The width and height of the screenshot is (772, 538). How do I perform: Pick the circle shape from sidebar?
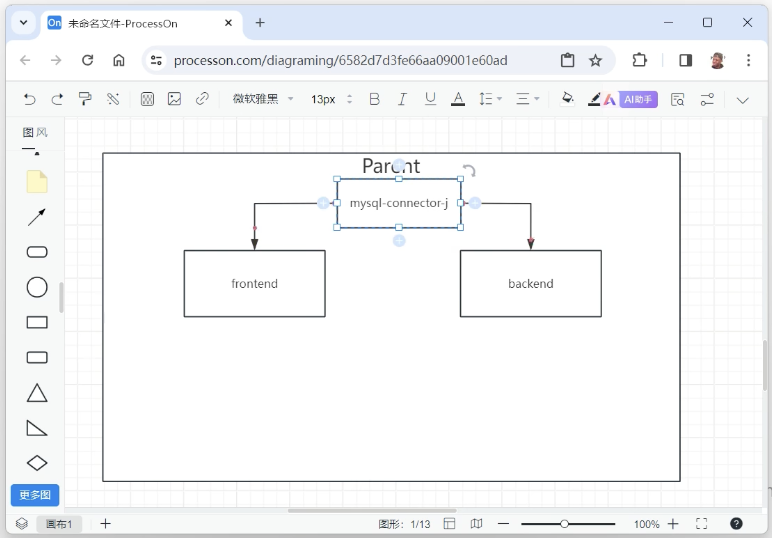click(x=37, y=287)
